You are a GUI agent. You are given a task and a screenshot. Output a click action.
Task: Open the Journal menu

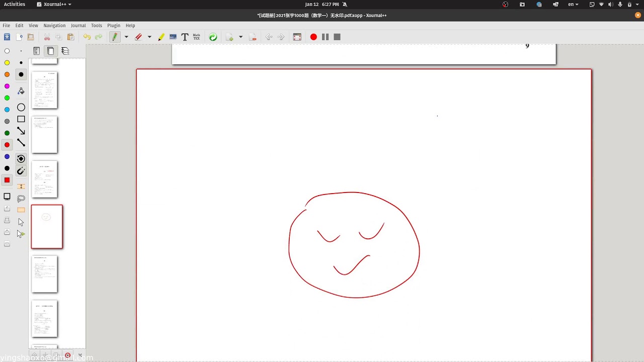pyautogui.click(x=78, y=25)
